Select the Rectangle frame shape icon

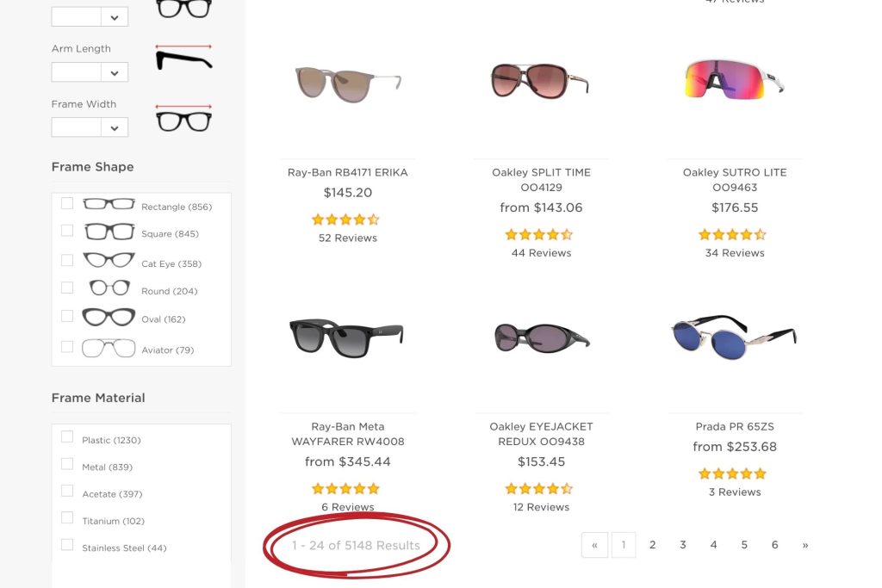(x=109, y=203)
